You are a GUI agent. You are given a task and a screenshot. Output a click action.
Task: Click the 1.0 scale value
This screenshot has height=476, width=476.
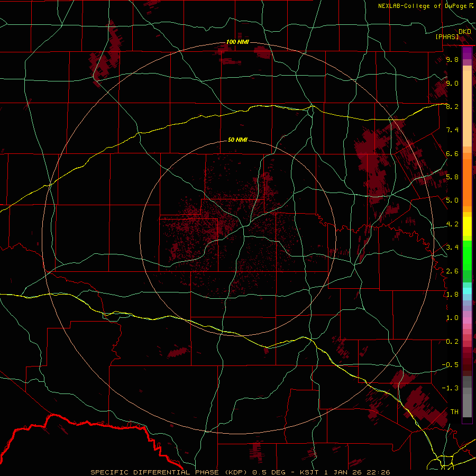[x=452, y=318]
